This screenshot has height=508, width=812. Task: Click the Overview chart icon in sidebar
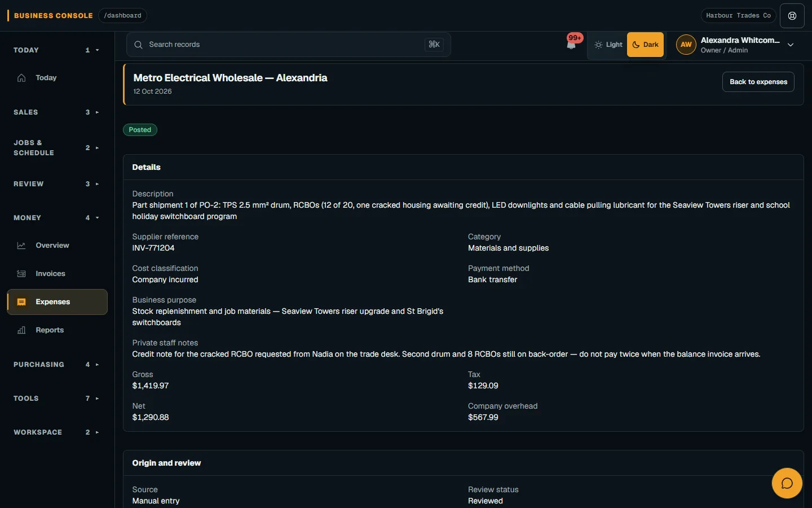(21, 246)
